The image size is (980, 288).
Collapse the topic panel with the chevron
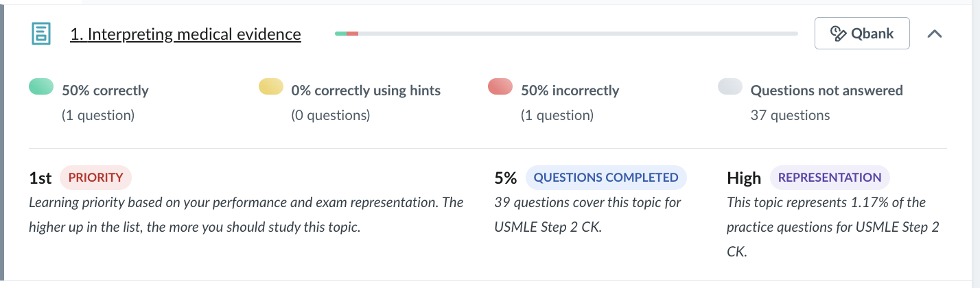point(934,34)
